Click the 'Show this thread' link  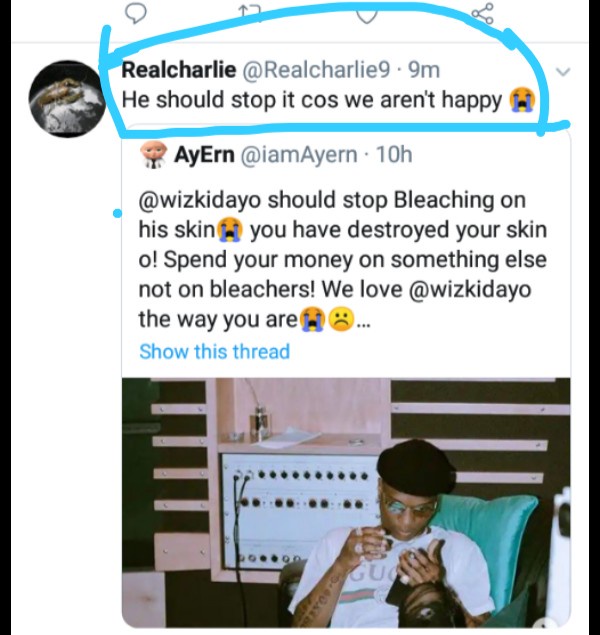pos(214,351)
